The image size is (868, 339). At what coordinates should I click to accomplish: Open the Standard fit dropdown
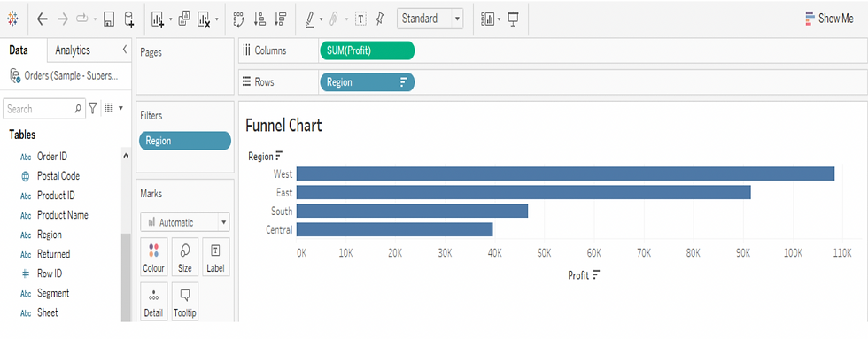click(430, 19)
